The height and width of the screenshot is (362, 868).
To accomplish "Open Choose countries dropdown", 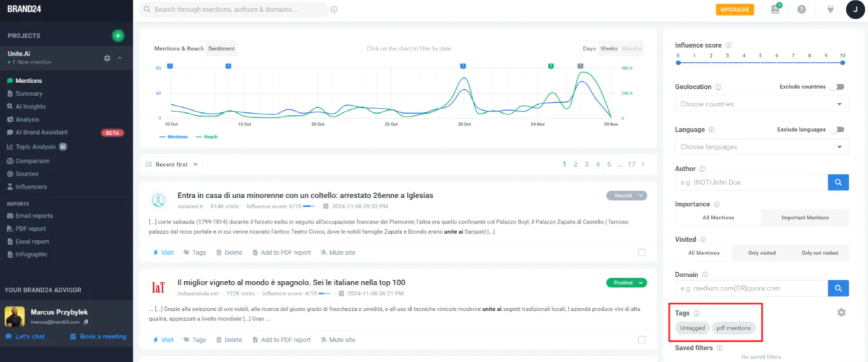I will (x=761, y=104).
